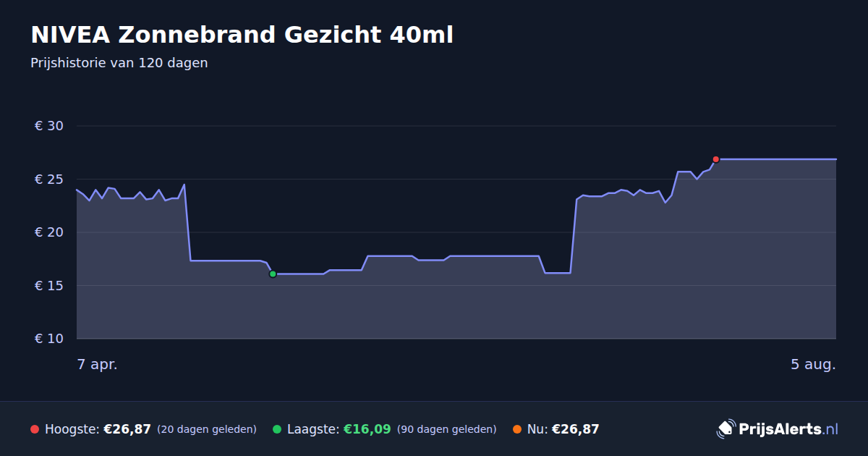
Task: Click the Prijshistorie van 120 dagen subtitle
Action: pyautogui.click(x=119, y=63)
